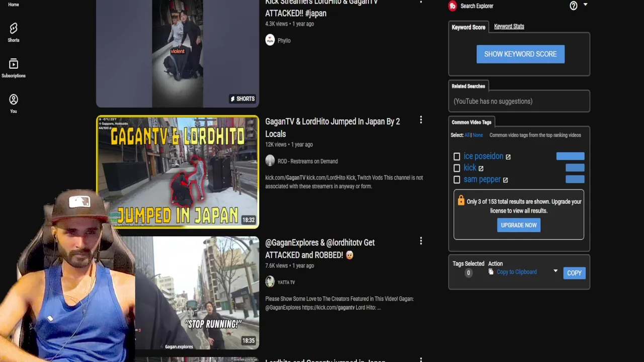Click the TubeBuddy Search Explorer logo icon
Image resolution: width=644 pixels, height=362 pixels.
coord(452,6)
